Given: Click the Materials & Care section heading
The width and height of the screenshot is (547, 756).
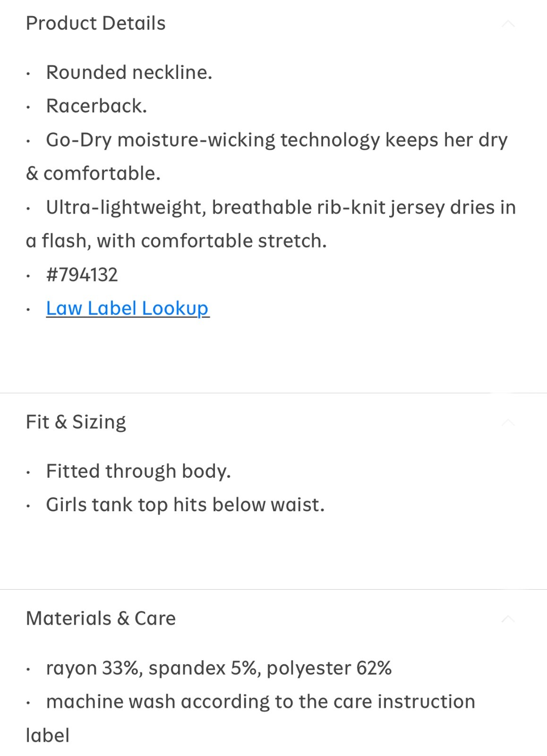Looking at the screenshot, I should point(101,619).
